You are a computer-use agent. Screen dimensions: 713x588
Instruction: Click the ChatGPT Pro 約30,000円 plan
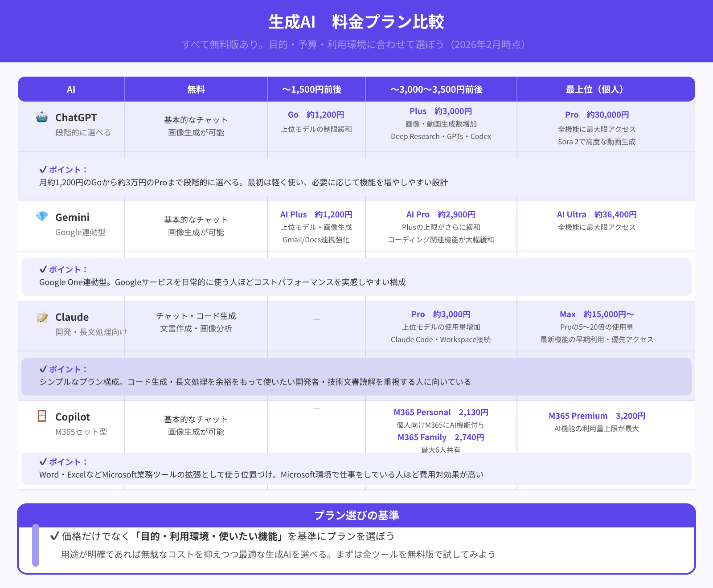click(x=597, y=115)
